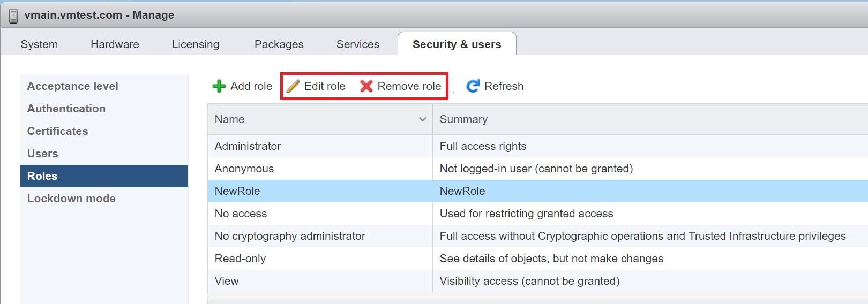
Task: Open Authentication in the sidebar
Action: click(66, 109)
